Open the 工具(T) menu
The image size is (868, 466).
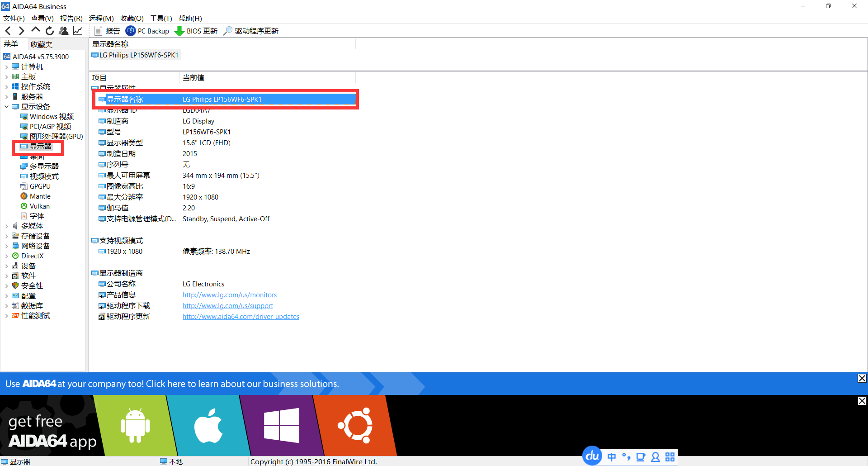click(161, 19)
